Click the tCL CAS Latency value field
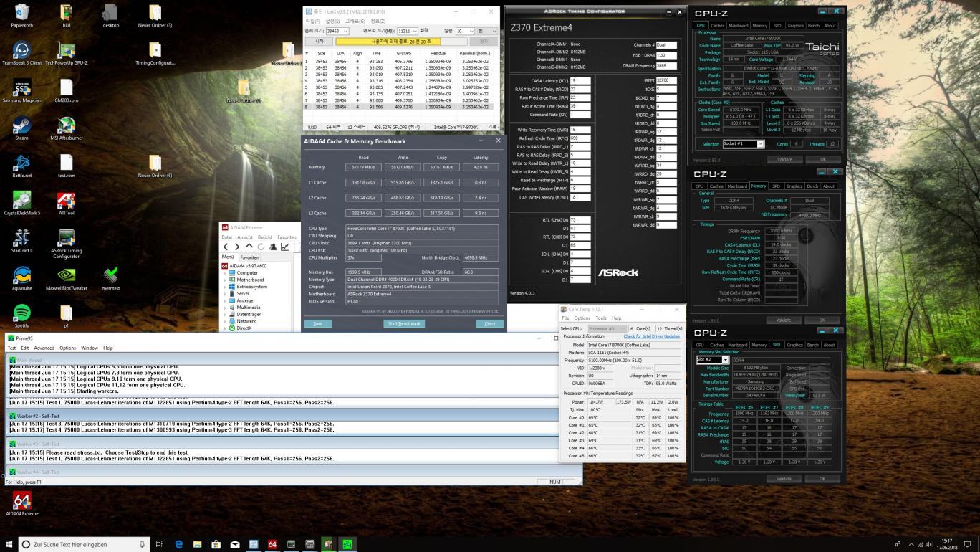Screen dimensions: 980x552 [x=580, y=81]
